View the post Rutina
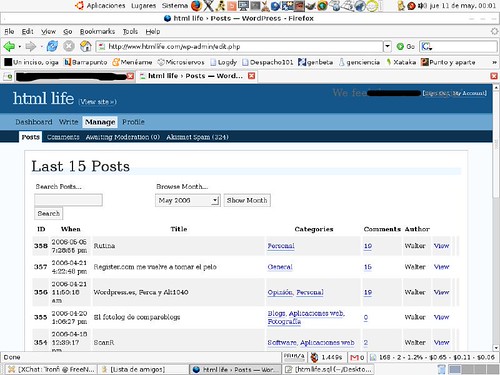 pyautogui.click(x=441, y=246)
